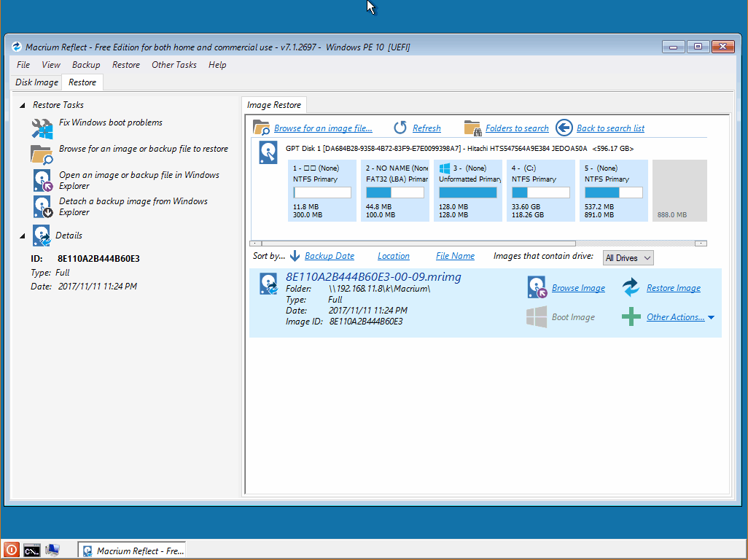The image size is (748, 560).
Task: Sort images by Backup Date
Action: click(x=329, y=256)
